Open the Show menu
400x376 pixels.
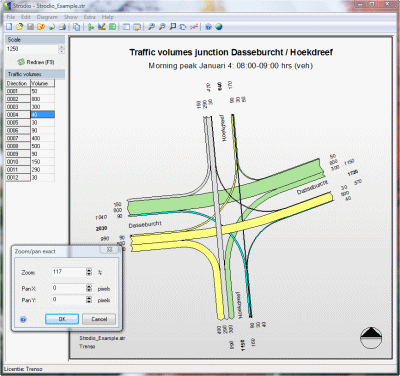click(71, 17)
